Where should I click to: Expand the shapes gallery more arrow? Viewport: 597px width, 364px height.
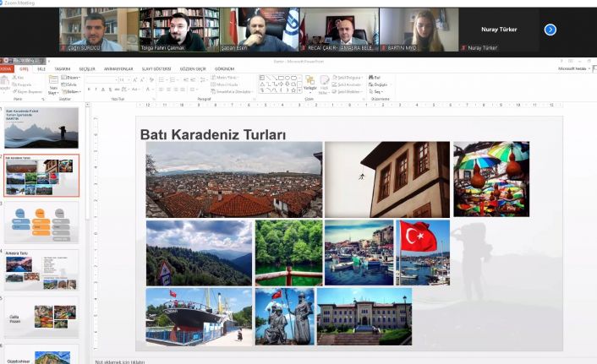pos(299,90)
